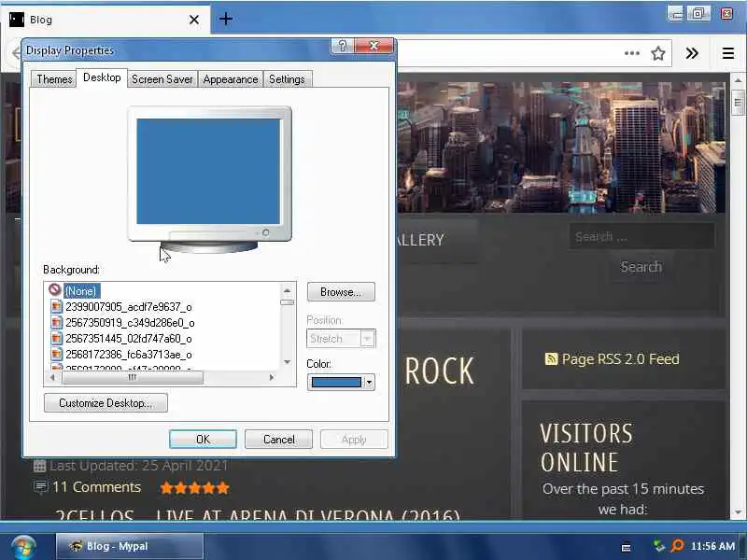Click the calendar icon by Last Updated
747x560 pixels.
[x=39, y=466]
